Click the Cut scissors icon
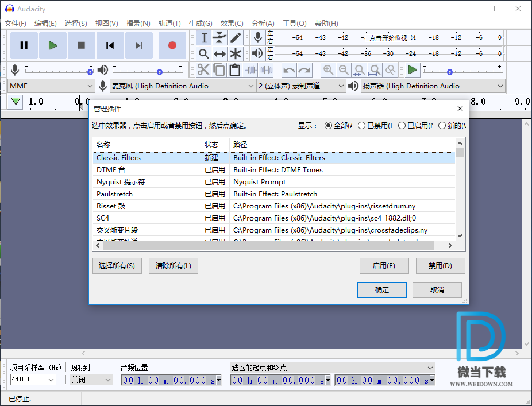This screenshot has width=532, height=406. pyautogui.click(x=203, y=70)
